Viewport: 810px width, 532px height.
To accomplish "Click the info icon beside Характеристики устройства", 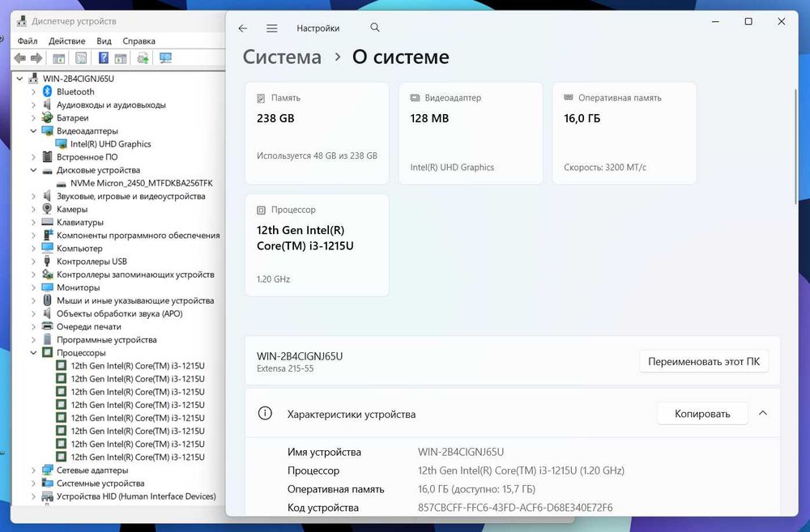I will [265, 414].
